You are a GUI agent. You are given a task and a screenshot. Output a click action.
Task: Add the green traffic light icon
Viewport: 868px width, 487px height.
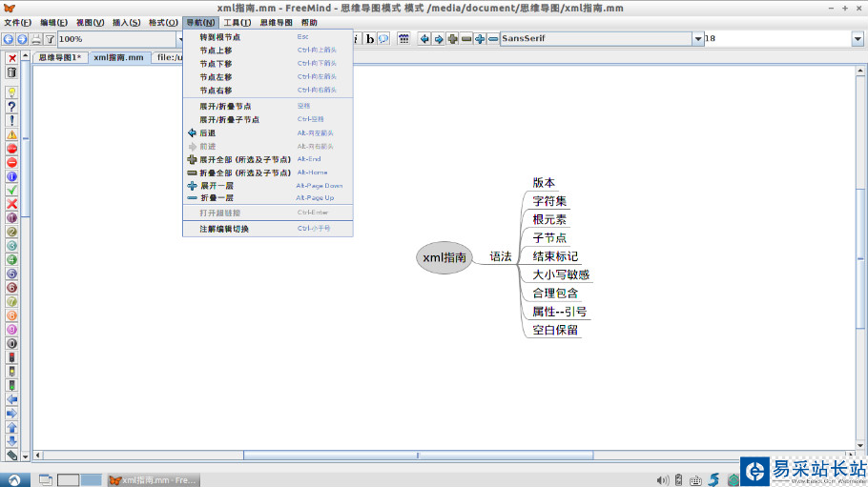point(11,385)
